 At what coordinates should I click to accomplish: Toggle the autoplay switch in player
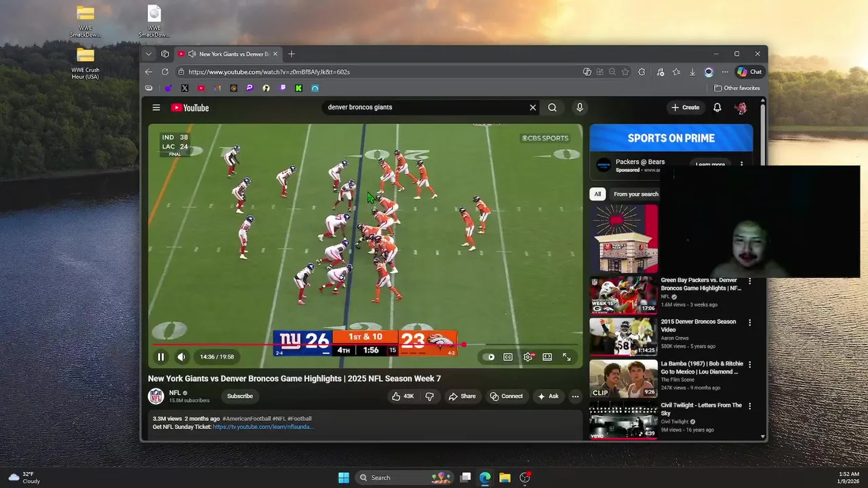click(x=490, y=357)
